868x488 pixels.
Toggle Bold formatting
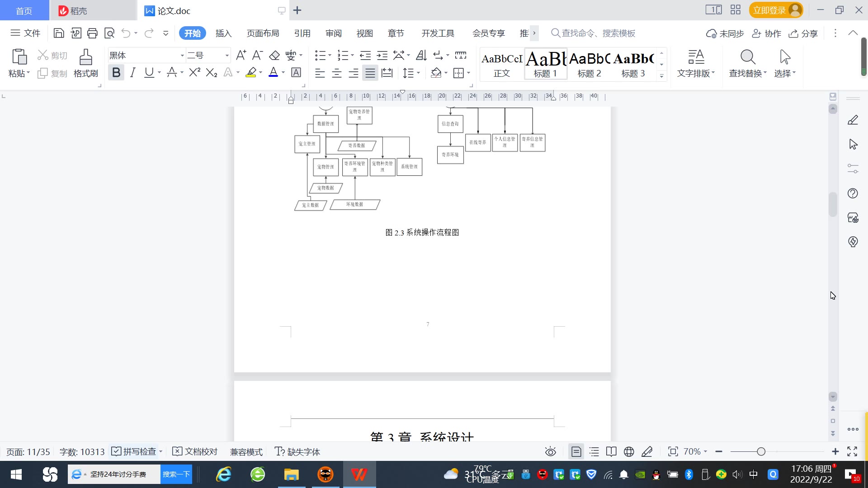(116, 72)
